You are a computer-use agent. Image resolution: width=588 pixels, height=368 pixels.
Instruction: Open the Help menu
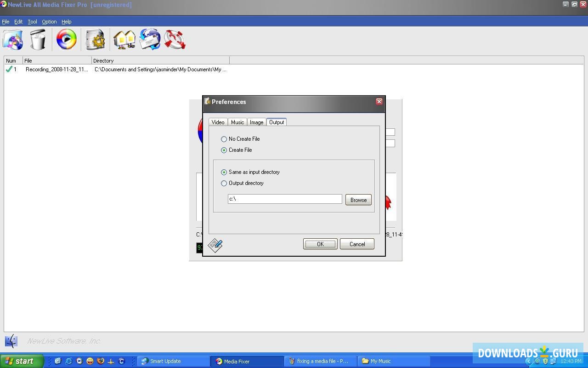(x=67, y=22)
